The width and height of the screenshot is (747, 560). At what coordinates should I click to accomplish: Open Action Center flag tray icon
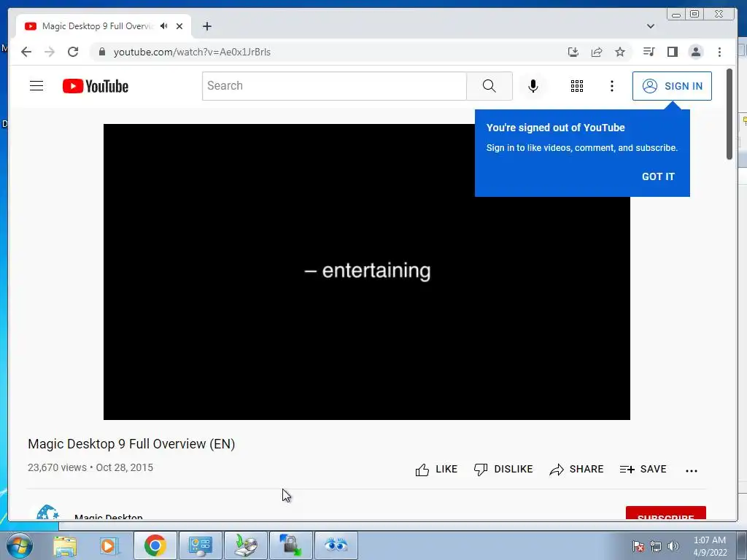point(638,546)
